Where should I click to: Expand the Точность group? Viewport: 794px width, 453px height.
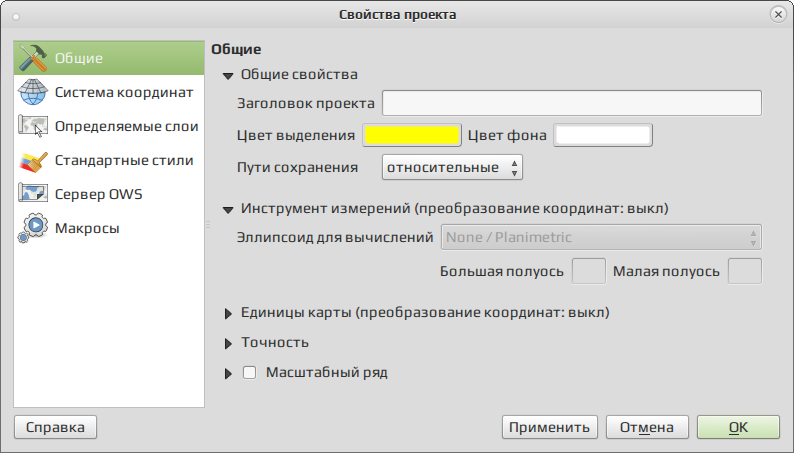point(228,344)
